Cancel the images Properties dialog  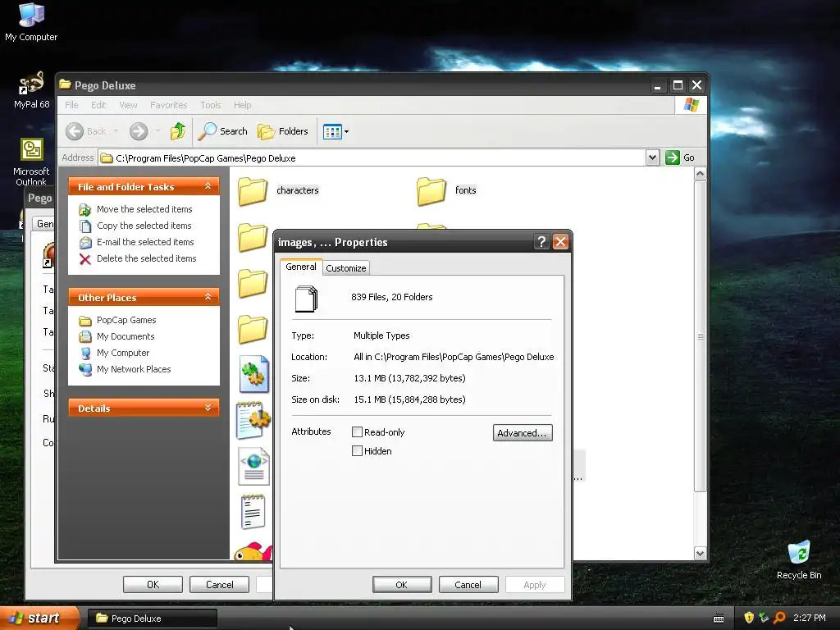coord(468,584)
